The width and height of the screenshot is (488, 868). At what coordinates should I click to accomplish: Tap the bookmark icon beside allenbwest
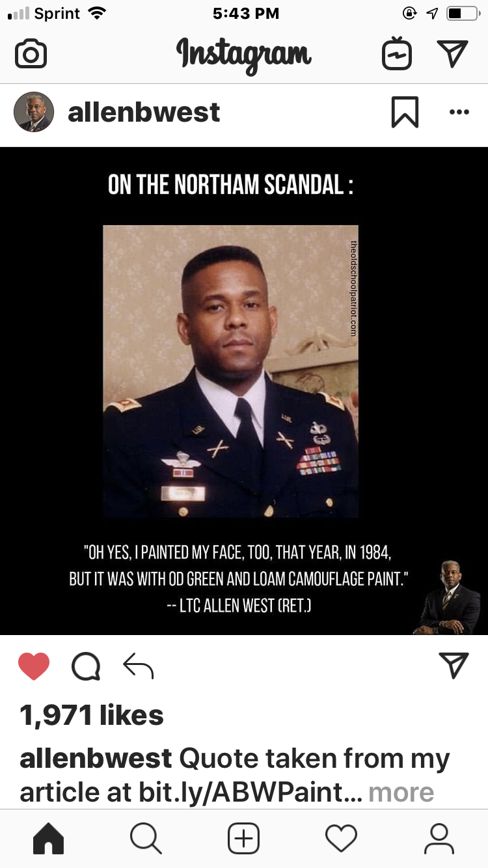(404, 112)
